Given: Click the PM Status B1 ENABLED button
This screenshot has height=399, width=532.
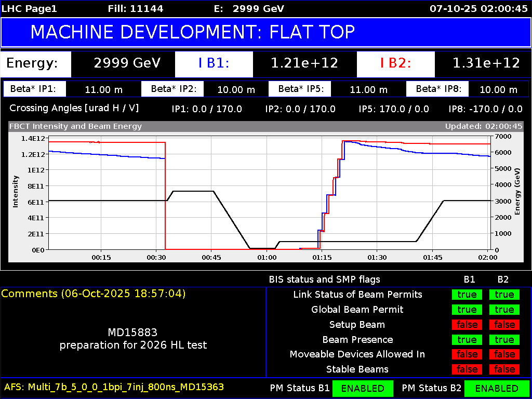Looking at the screenshot, I should 363,388.
